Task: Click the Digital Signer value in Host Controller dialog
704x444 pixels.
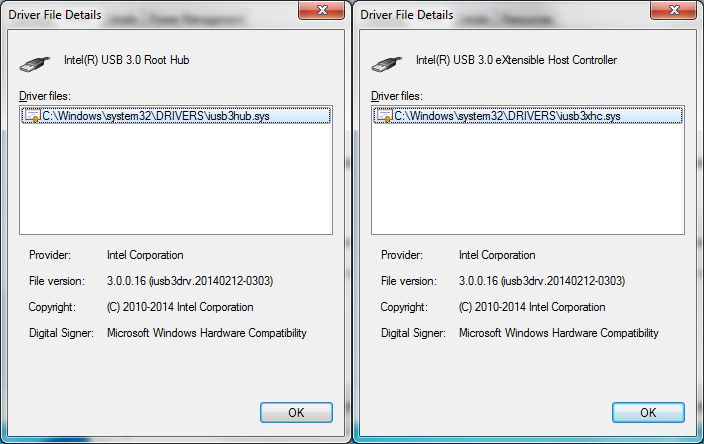Action: pos(559,333)
